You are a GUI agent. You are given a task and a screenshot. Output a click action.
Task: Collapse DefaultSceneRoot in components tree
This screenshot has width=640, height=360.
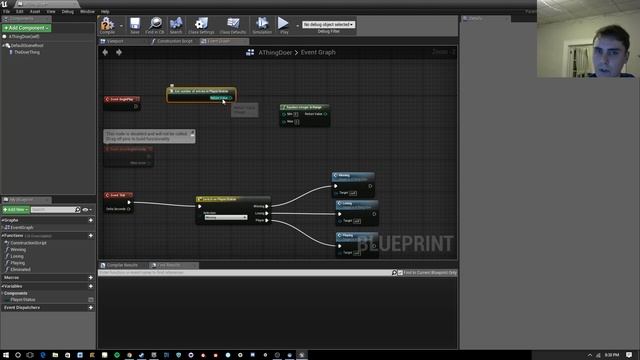4,46
